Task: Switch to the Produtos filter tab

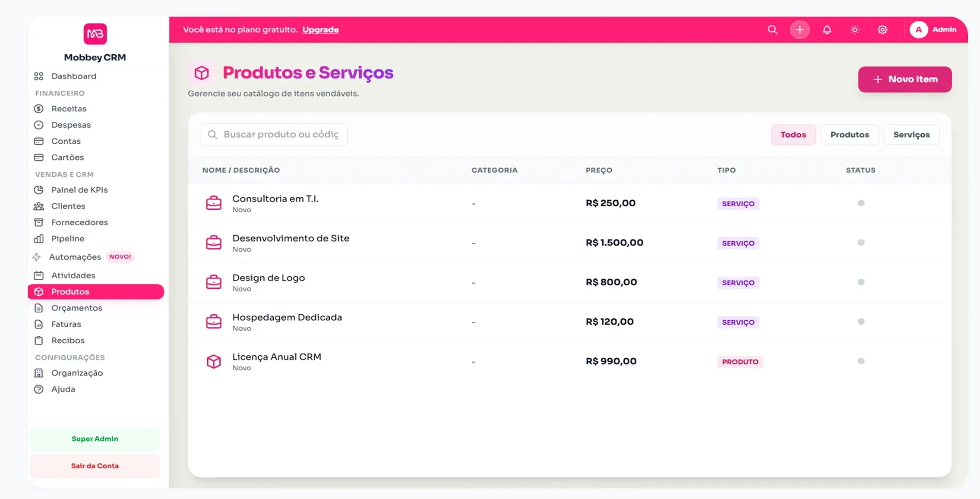Action: 850,134
